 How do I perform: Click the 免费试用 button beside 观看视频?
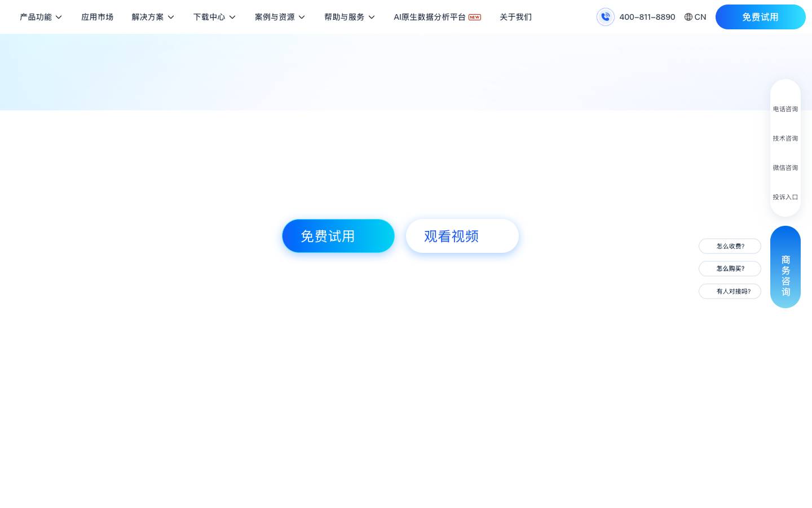(x=338, y=236)
